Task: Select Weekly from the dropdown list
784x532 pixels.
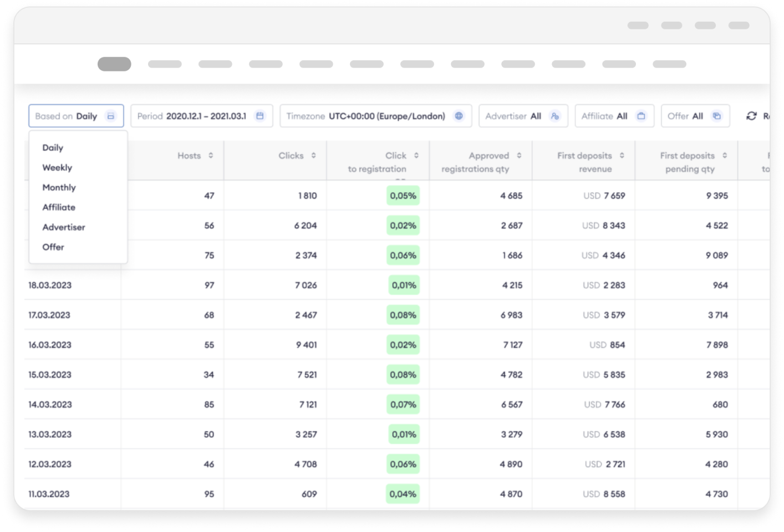Action: coord(57,167)
